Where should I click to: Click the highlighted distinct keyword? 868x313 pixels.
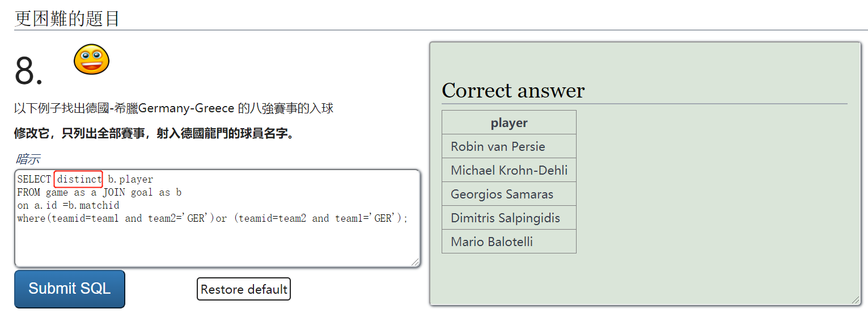coord(78,179)
